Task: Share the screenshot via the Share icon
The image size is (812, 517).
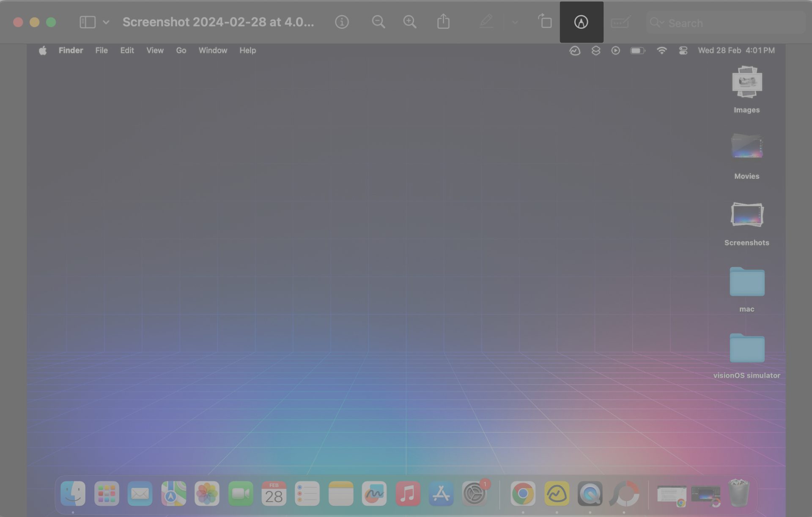Action: point(442,21)
